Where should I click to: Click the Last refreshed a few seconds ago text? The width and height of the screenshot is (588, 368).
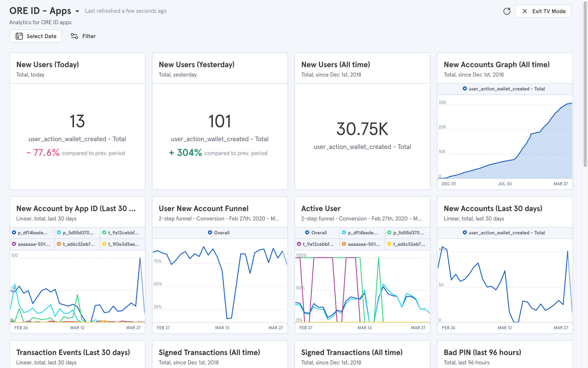click(126, 11)
